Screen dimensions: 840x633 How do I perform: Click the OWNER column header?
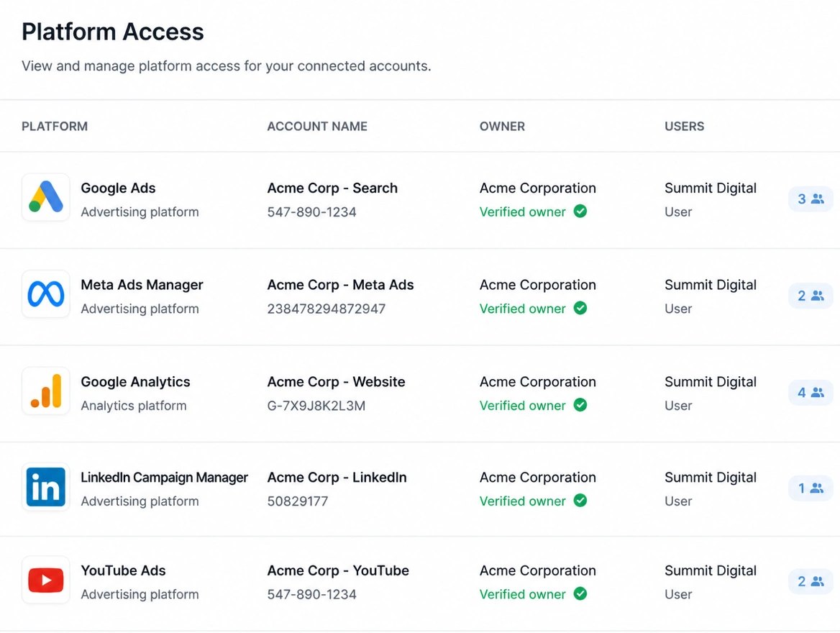point(502,127)
